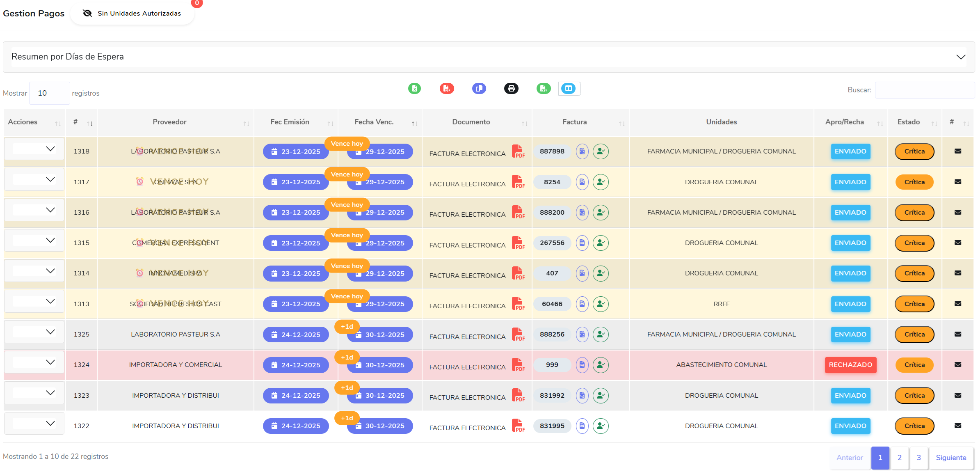Viewport: 980px width, 472px height.
Task: Sort by Fecha Venc. column header
Action: [374, 122]
